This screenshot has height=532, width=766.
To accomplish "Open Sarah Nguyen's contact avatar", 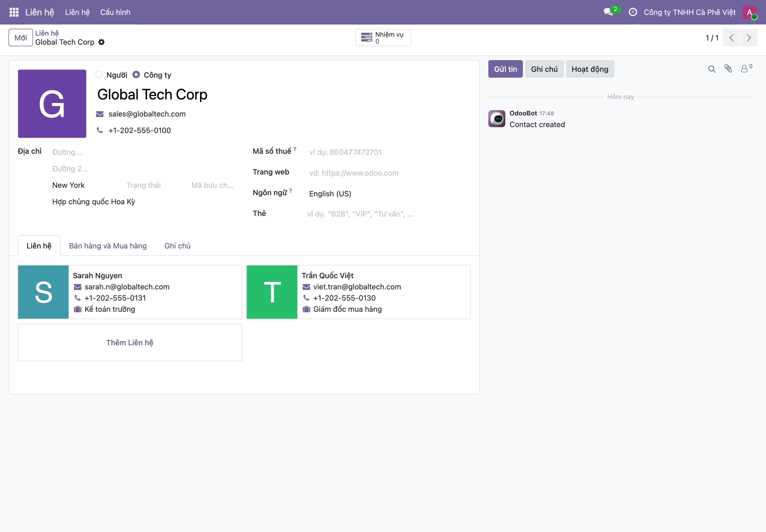I will click(43, 292).
